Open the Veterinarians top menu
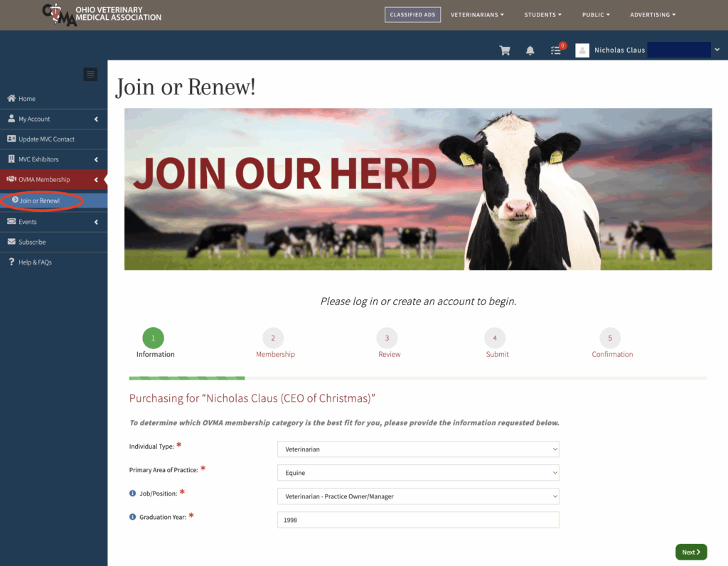Screen dimensions: 728x566 pos(477,15)
